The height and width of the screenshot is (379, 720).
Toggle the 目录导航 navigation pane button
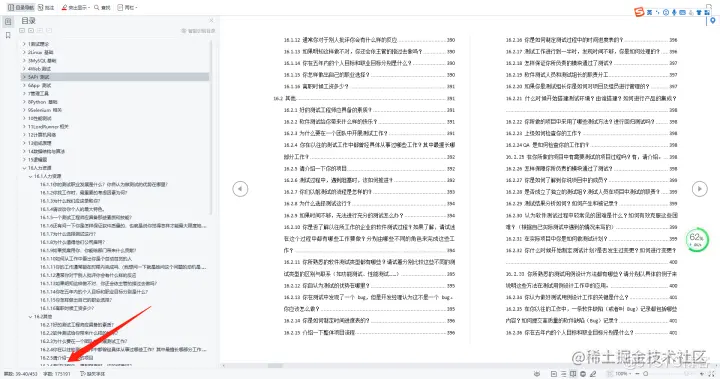tap(21, 7)
